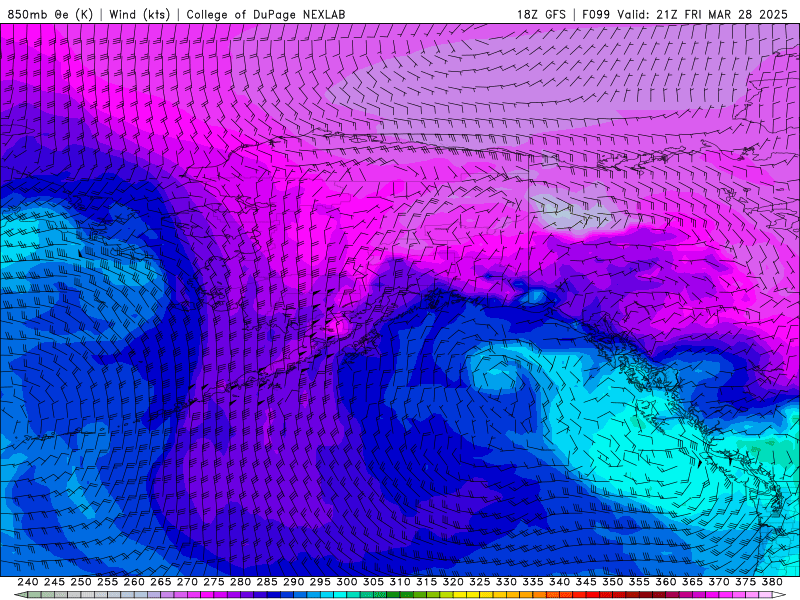Click the 350 colorbar label
The width and height of the screenshot is (800, 600).
pos(612,582)
